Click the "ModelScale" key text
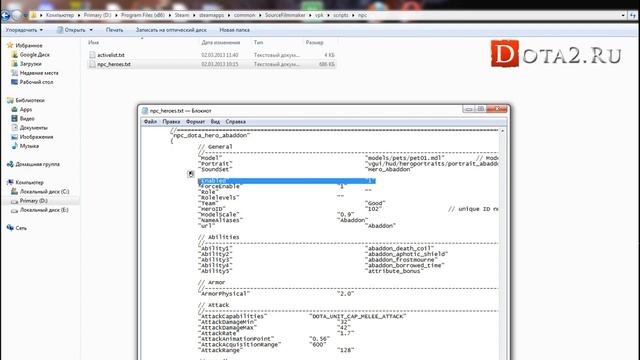 (219, 214)
